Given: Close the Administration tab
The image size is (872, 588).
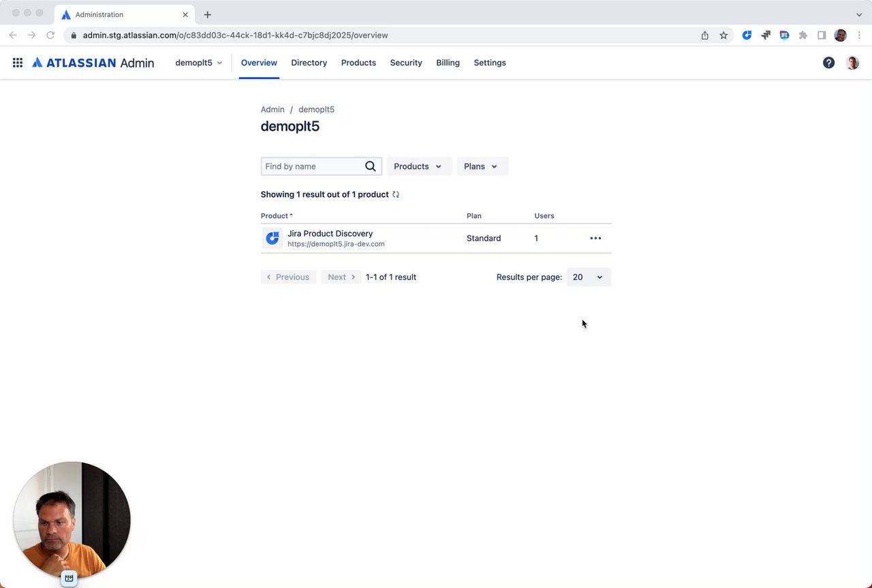Looking at the screenshot, I should click(x=185, y=14).
